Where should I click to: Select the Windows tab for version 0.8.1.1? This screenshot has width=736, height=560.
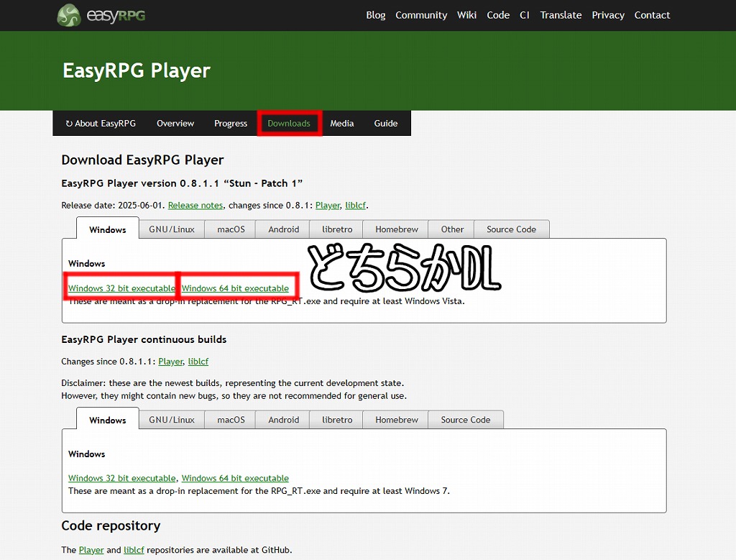tap(108, 229)
